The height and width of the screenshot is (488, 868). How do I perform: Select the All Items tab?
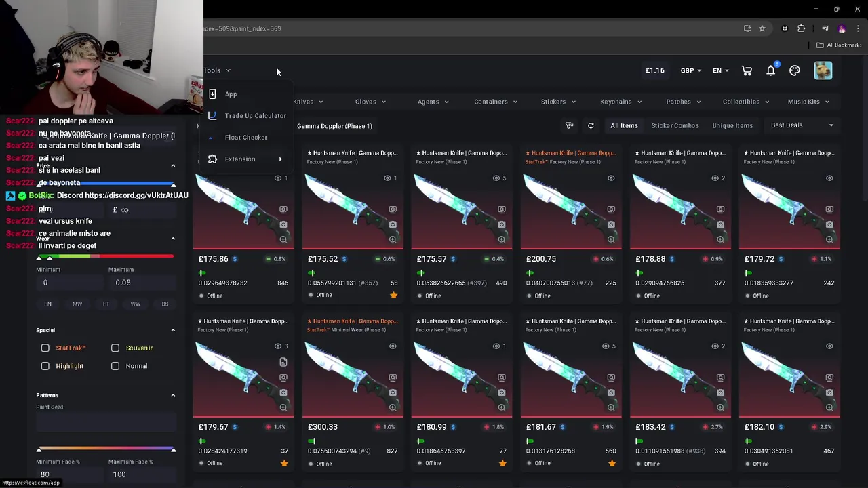(624, 125)
